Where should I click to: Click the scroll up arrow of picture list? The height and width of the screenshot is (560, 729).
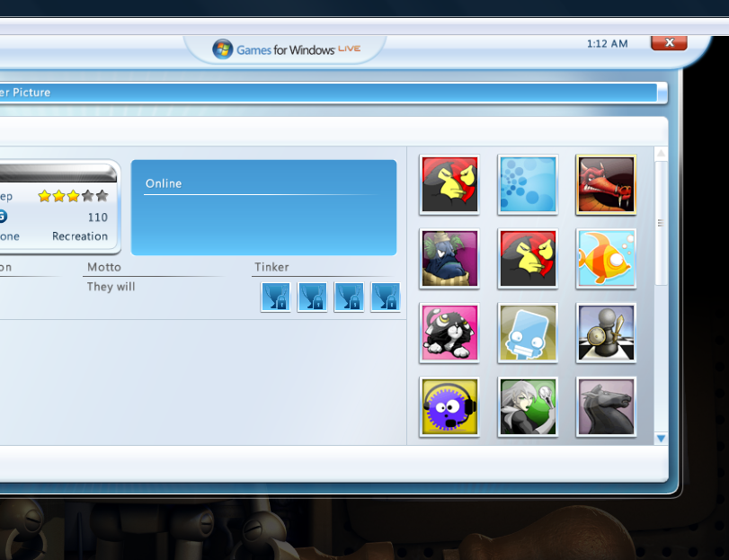pyautogui.click(x=661, y=154)
